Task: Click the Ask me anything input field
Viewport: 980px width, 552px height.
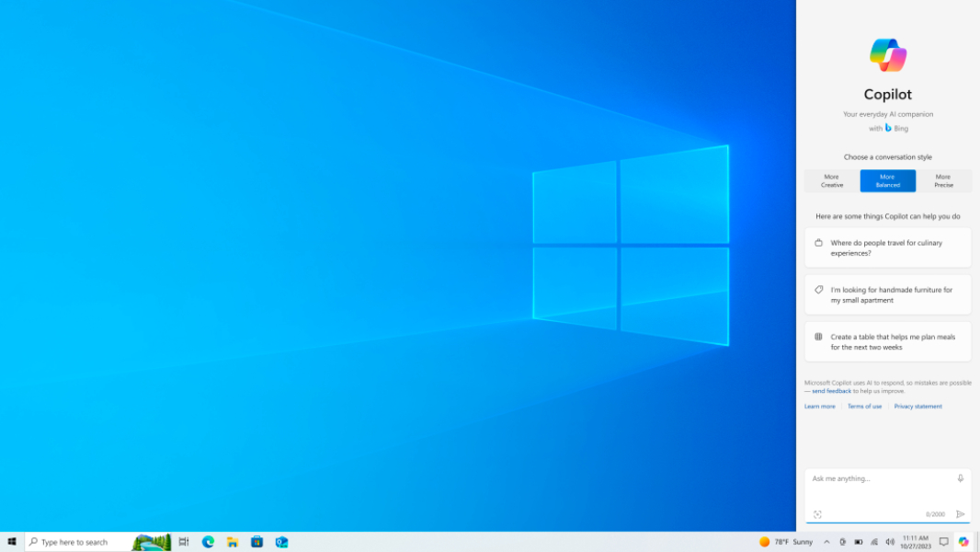Action: point(873,477)
